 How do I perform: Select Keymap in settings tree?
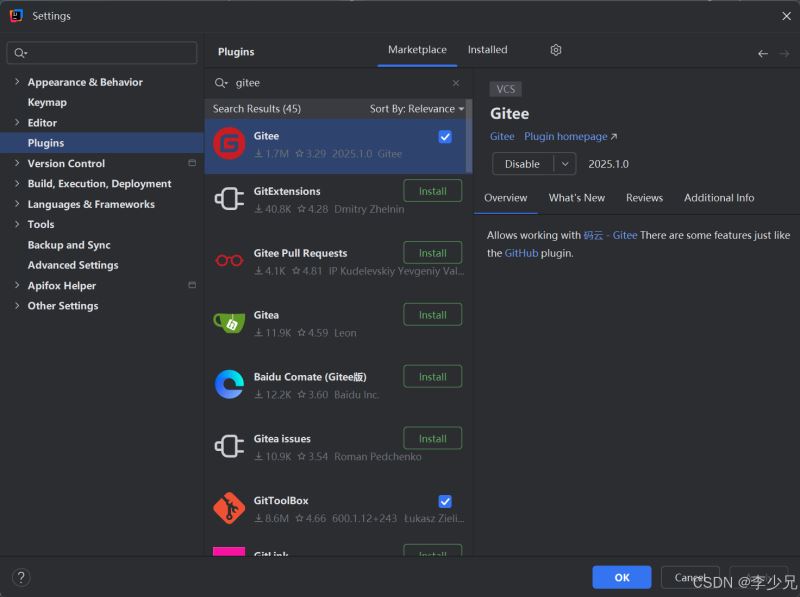(47, 102)
